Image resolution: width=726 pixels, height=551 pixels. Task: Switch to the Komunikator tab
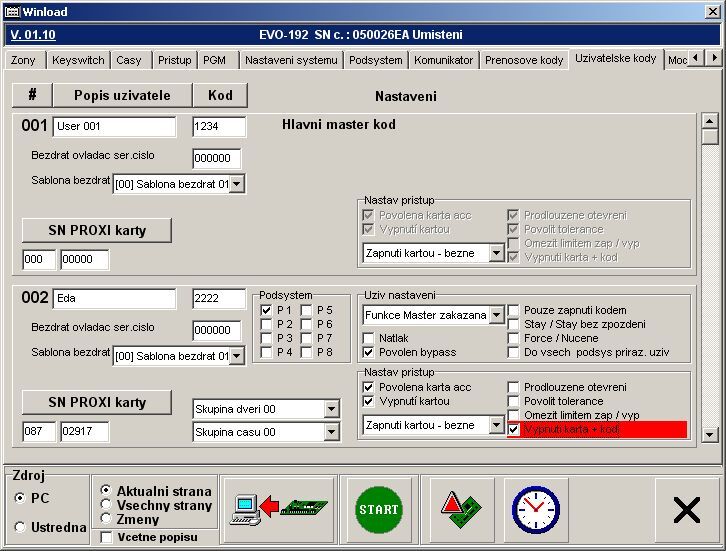[443, 60]
